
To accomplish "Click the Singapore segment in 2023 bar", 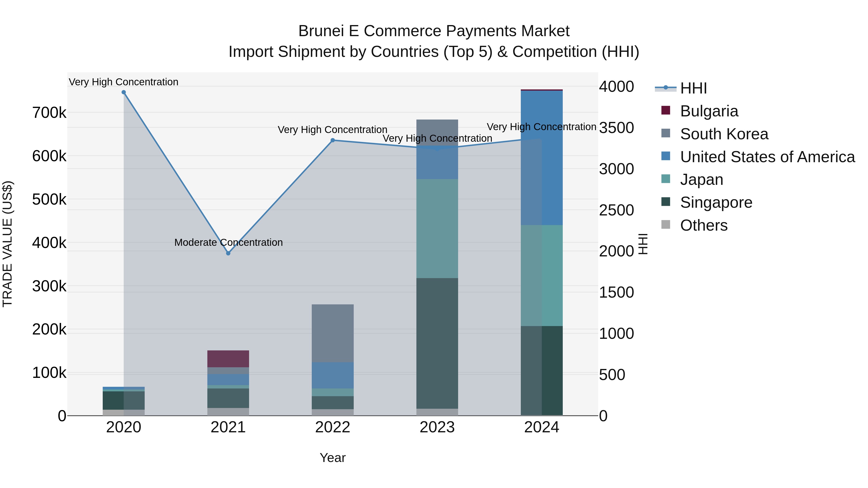I will 437,343.
